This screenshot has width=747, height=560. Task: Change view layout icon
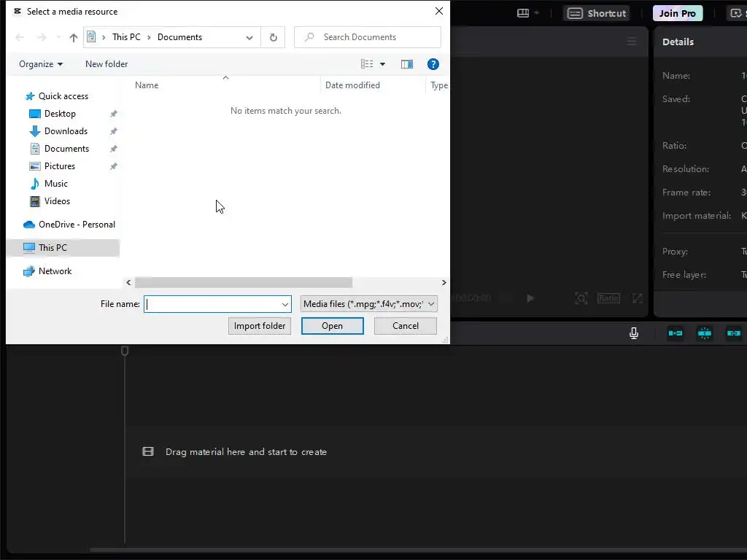pos(367,64)
